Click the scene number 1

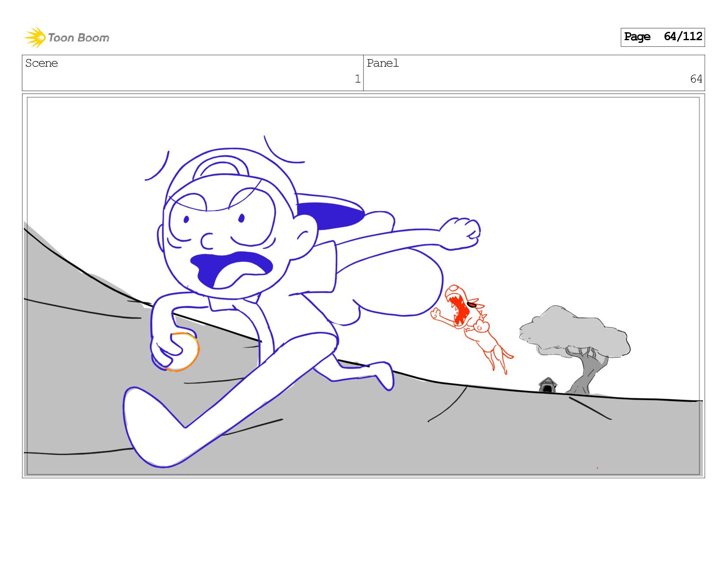(x=357, y=79)
